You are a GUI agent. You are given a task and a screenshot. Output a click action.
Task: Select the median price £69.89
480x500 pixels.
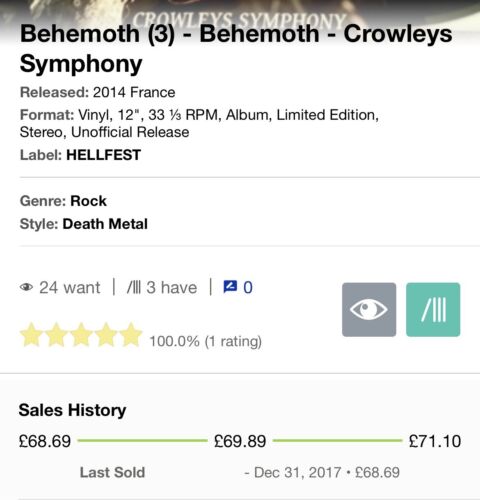240,441
